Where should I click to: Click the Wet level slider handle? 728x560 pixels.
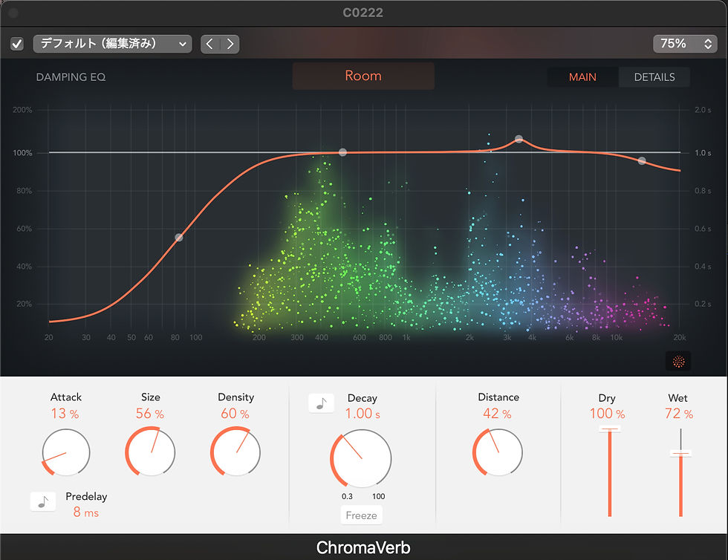click(680, 453)
